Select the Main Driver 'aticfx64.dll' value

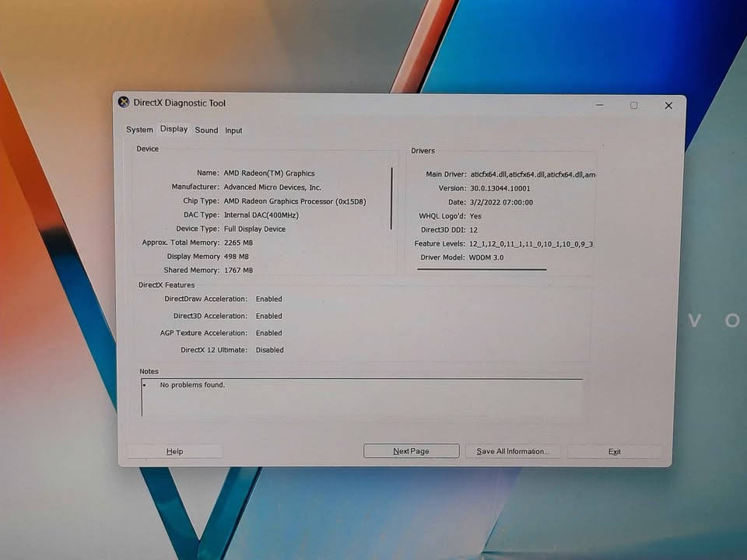(532, 175)
